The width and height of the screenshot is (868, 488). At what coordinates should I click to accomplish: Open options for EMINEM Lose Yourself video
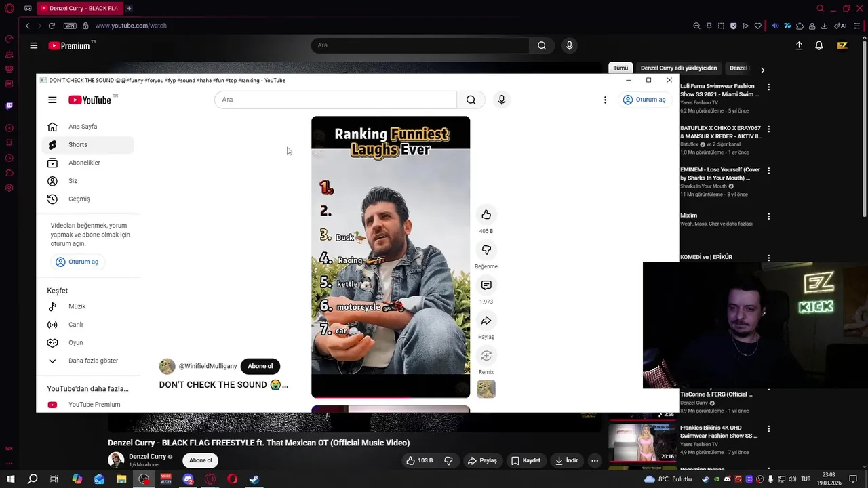pos(768,170)
